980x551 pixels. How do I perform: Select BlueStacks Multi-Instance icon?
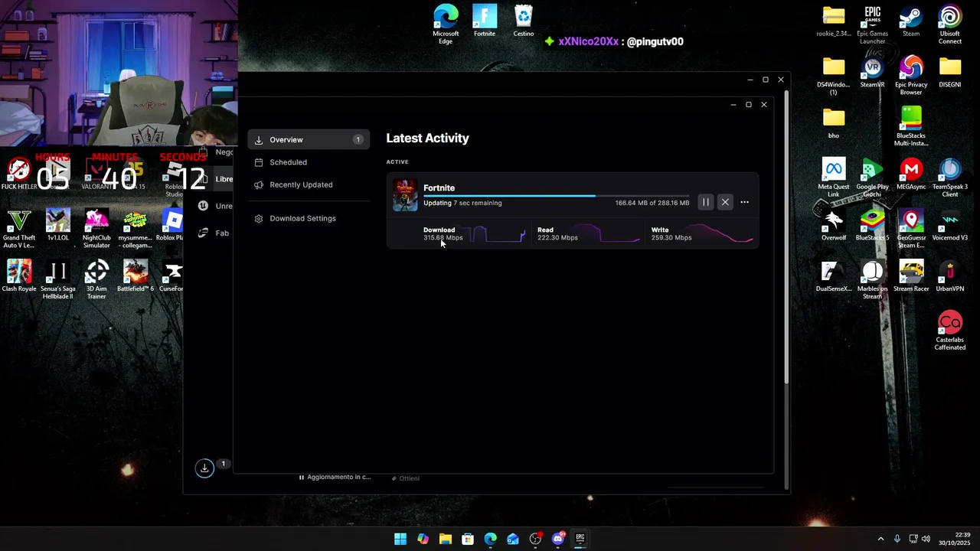click(911, 126)
